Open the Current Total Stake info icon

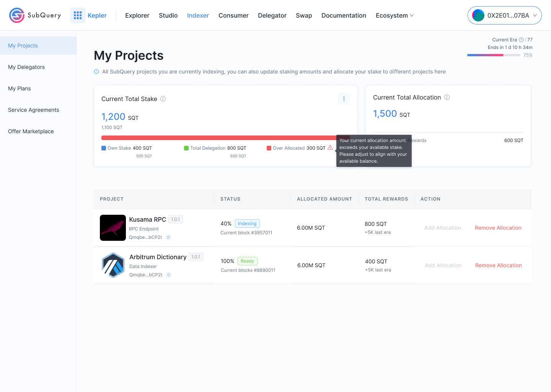[163, 99]
